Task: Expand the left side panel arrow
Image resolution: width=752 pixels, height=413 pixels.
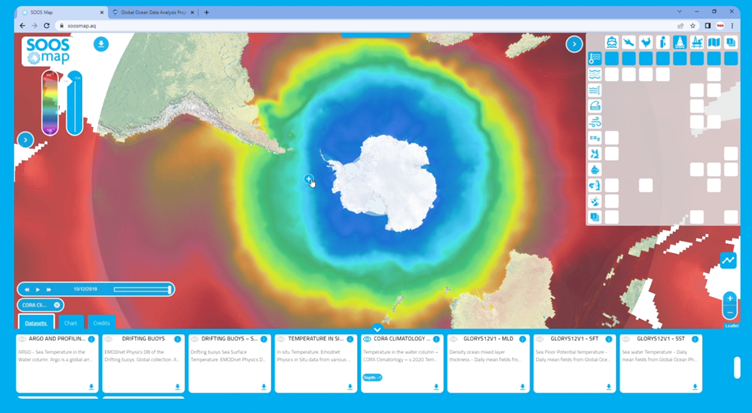Action: pos(26,140)
